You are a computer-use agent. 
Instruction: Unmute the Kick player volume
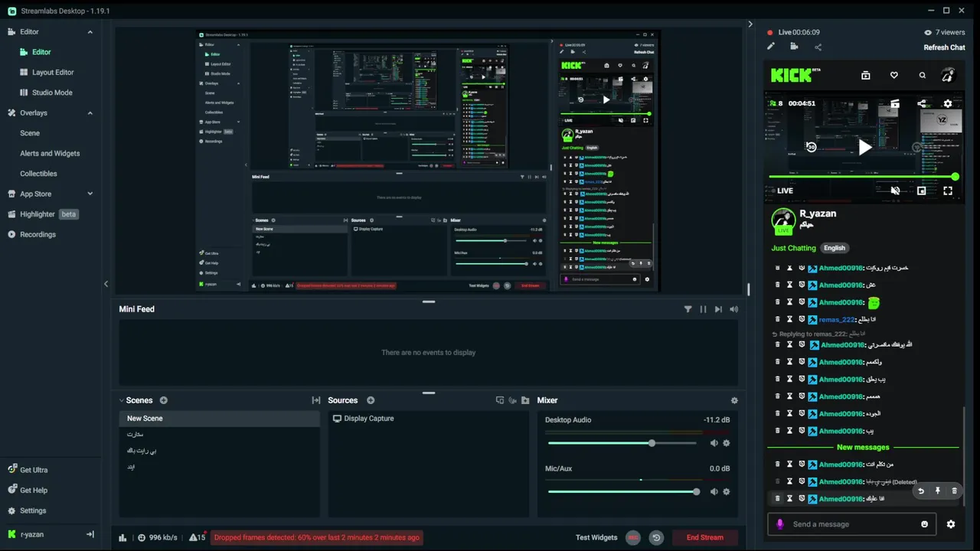[x=895, y=191]
